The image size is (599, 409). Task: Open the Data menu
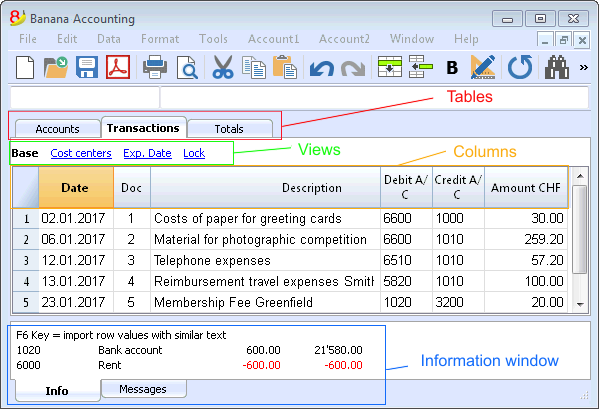(x=109, y=39)
